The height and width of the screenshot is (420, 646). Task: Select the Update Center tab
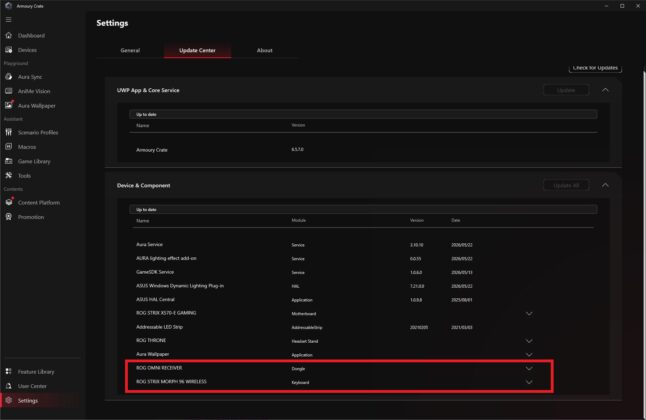point(197,50)
